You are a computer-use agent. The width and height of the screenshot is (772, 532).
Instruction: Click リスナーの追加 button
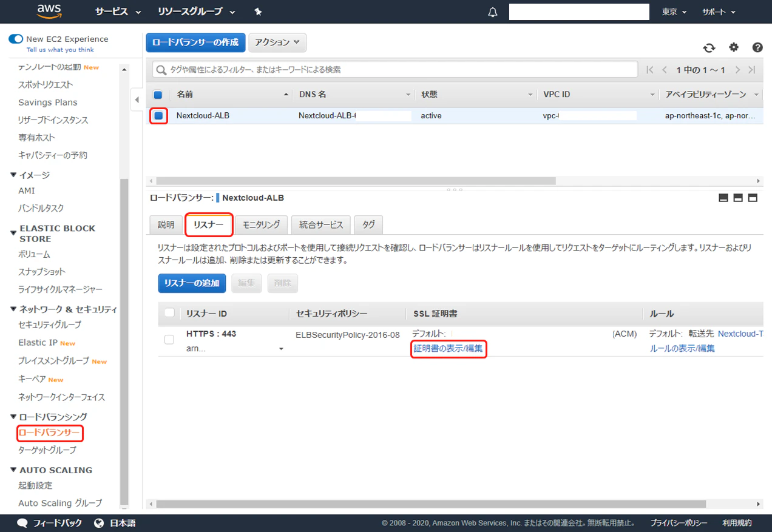(x=192, y=283)
